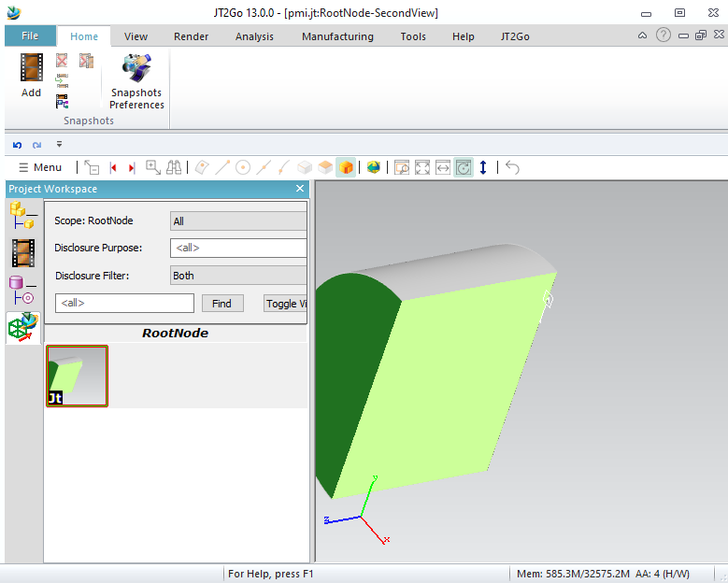Switch to the Tools ribbon tab
Viewport: 728px width, 583px height.
coord(413,36)
